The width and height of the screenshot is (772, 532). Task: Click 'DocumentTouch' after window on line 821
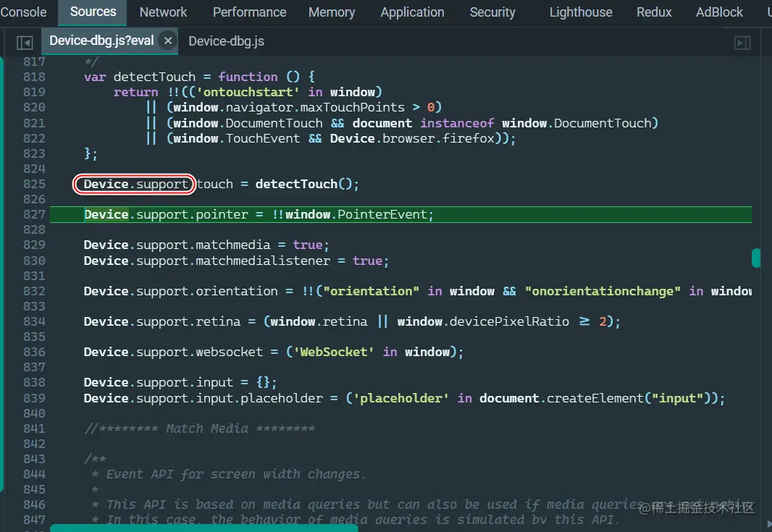tap(274, 123)
